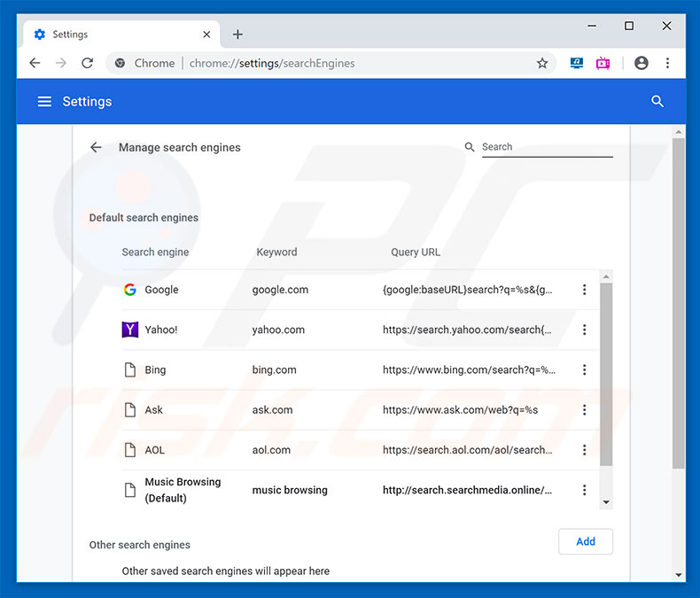Click the 'music browsing' keyword

290,490
